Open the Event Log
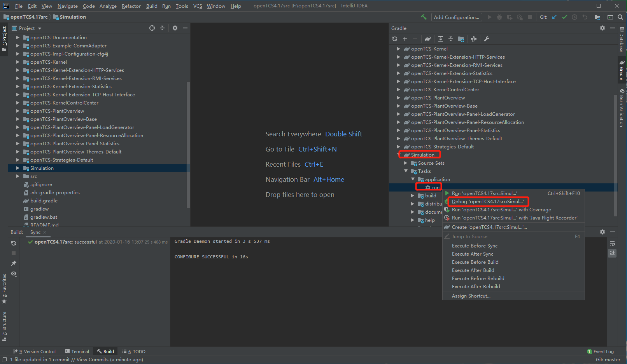The width and height of the screenshot is (627, 364). click(600, 352)
